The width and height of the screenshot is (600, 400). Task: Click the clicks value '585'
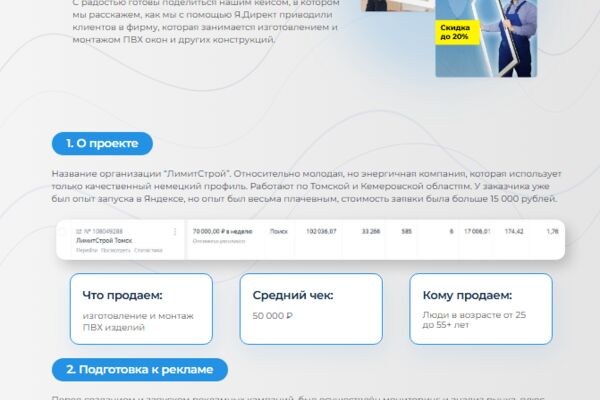406,232
